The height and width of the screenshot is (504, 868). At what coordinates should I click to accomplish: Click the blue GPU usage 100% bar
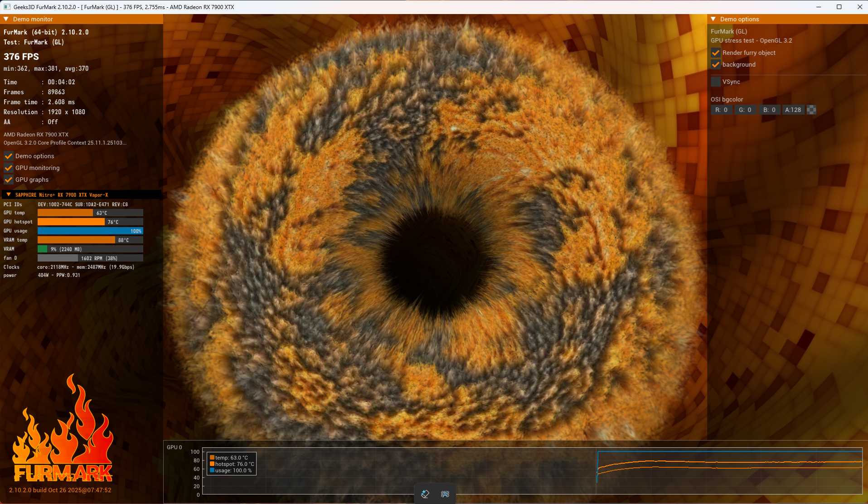[90, 231]
